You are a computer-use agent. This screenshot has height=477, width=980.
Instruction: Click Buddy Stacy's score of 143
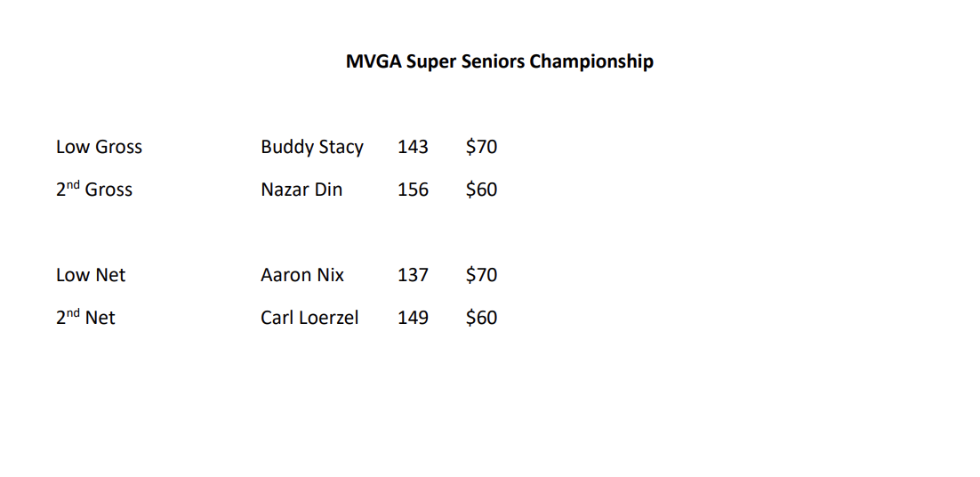coord(413,147)
